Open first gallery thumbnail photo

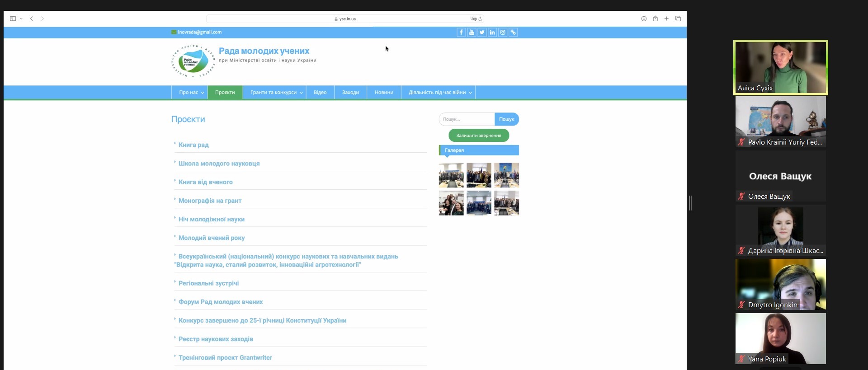pos(451,175)
